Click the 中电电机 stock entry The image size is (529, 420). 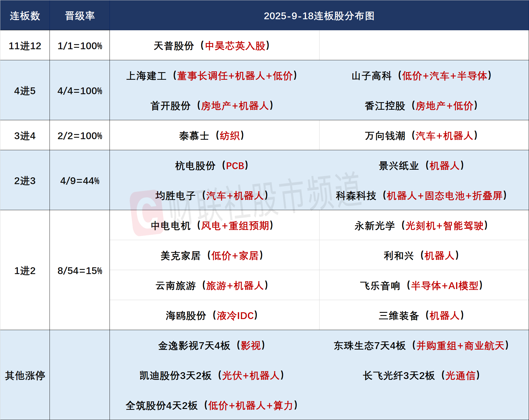[x=212, y=225]
